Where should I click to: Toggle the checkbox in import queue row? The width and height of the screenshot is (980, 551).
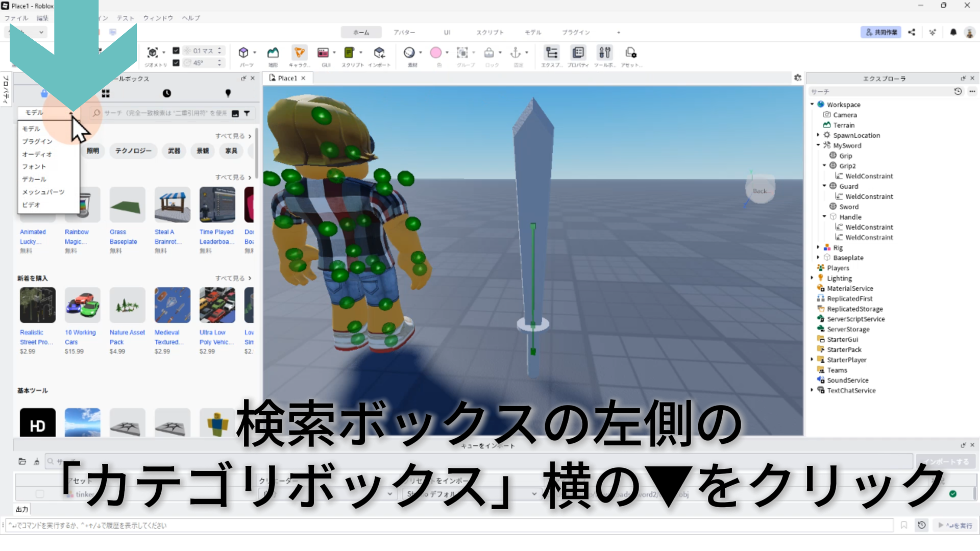pos(39,494)
